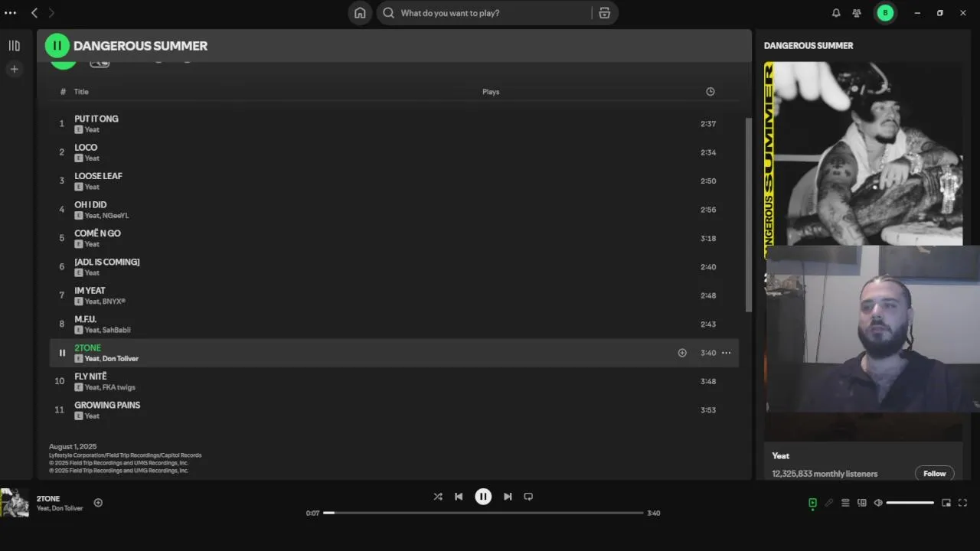980x551 pixels.
Task: Open Don Toliver link in 2TONE row
Action: 120,359
